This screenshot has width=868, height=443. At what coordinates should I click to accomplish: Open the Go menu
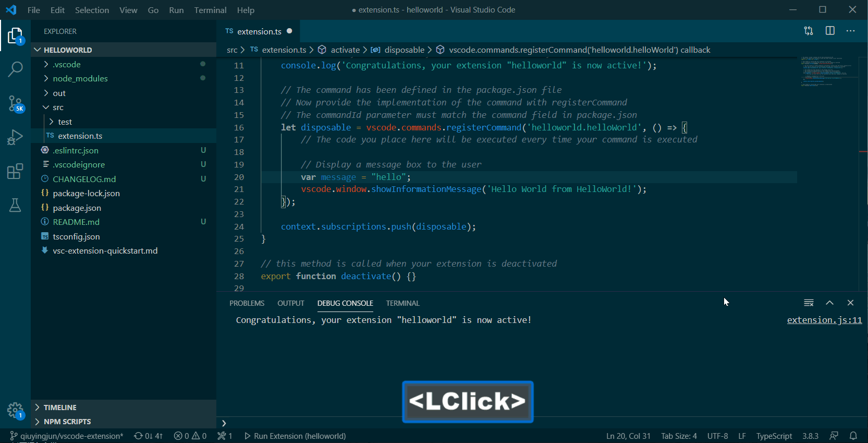tap(153, 10)
